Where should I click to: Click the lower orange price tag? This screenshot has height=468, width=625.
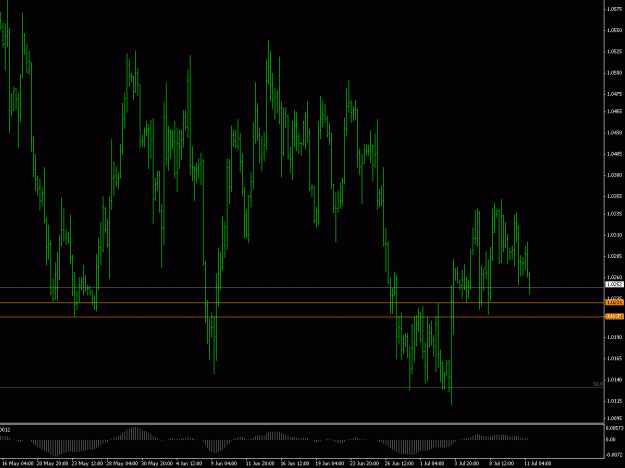pyautogui.click(x=614, y=317)
